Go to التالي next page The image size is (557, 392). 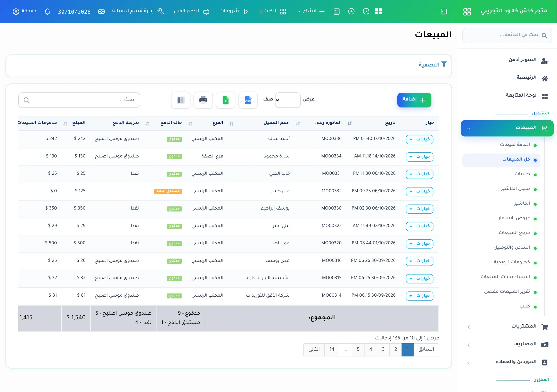314,349
